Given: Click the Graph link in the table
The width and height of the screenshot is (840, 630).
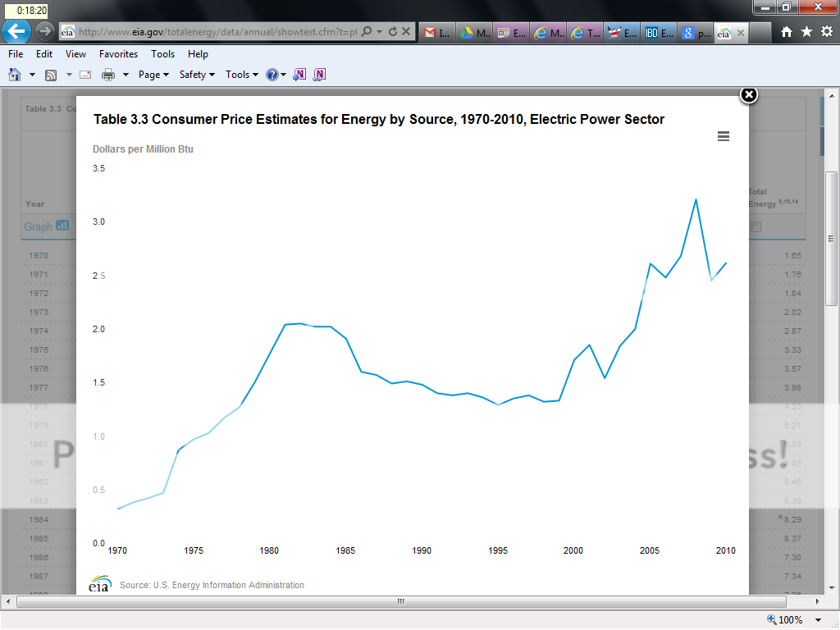Looking at the screenshot, I should click(x=39, y=226).
